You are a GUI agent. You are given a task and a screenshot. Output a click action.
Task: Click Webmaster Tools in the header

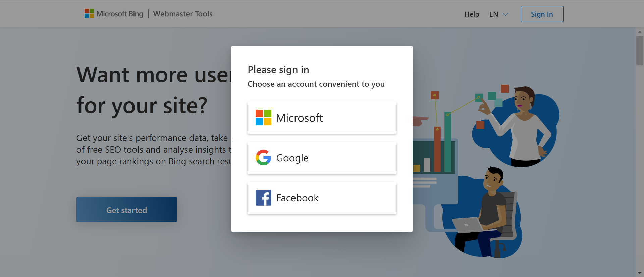point(182,14)
